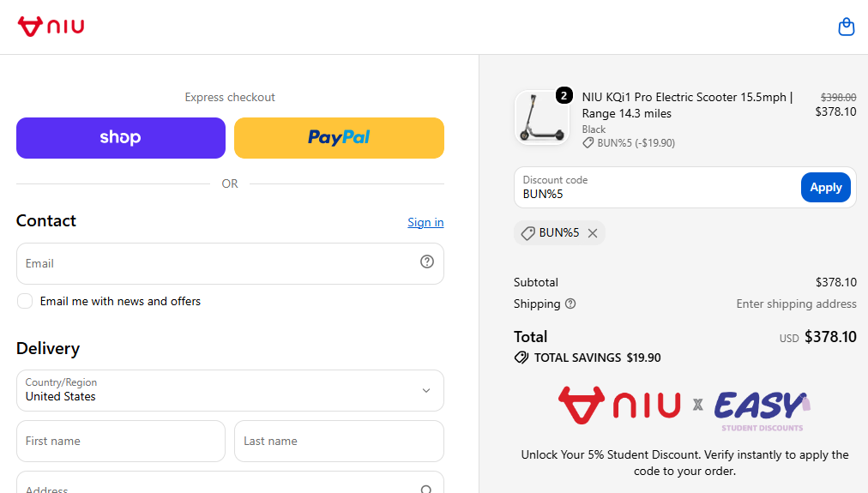The image size is (868, 493).
Task: Click the address search magnifier icon
Action: coord(425,489)
